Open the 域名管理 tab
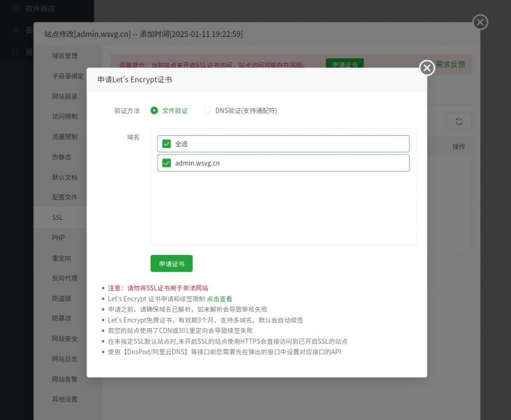The image size is (511, 420). [65, 56]
